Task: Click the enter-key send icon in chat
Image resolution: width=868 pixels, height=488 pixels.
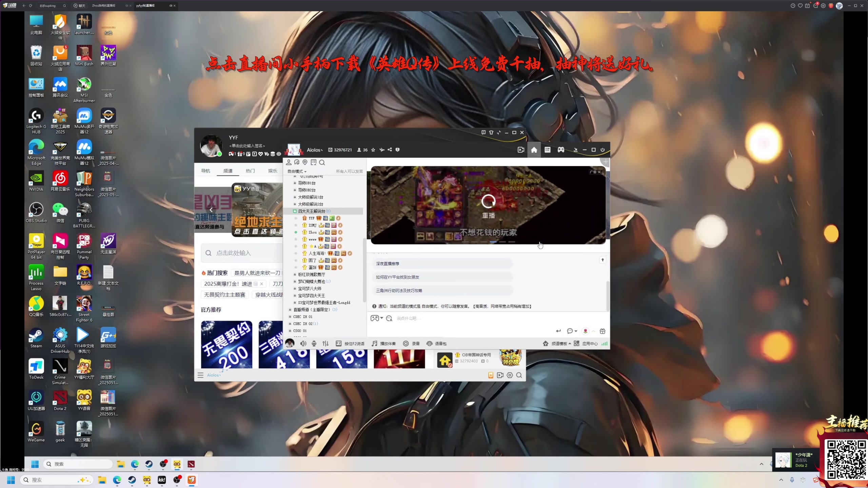Action: point(558,331)
